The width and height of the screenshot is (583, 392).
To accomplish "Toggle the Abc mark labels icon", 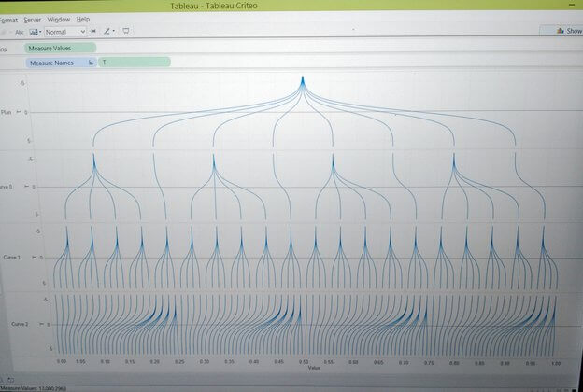I will 20,33.
